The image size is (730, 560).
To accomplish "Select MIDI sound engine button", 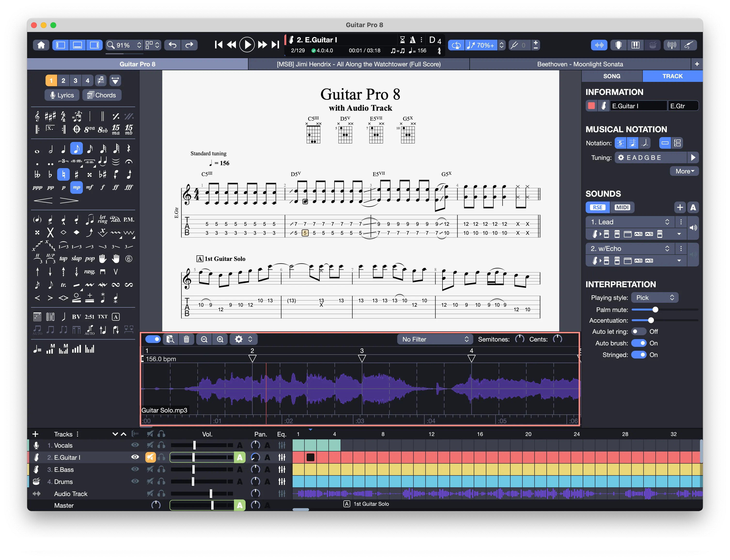I will [622, 207].
